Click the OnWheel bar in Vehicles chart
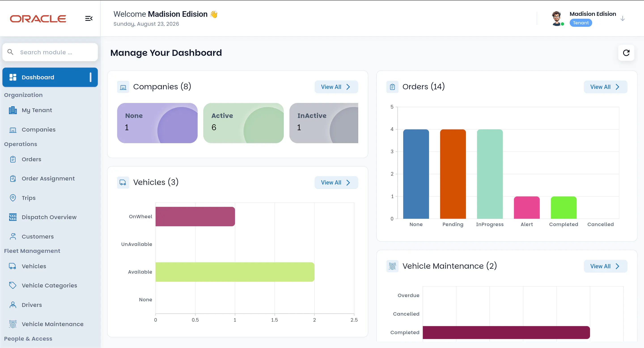 pyautogui.click(x=195, y=216)
